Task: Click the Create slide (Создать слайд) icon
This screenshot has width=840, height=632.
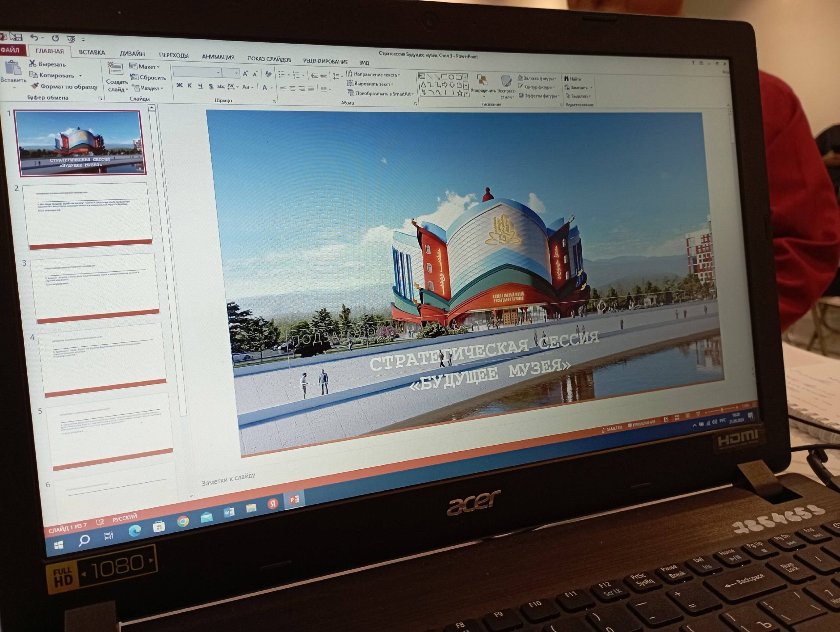Action: point(115,70)
